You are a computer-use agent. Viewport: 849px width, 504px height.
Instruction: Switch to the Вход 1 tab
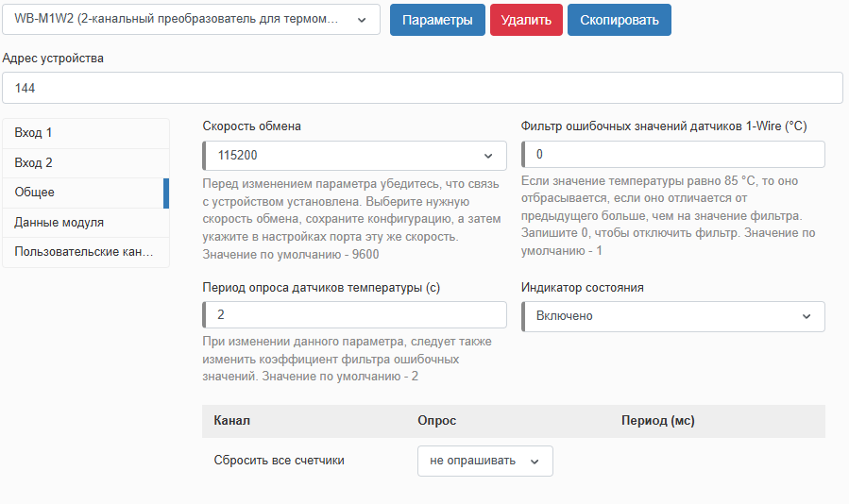[85, 133]
